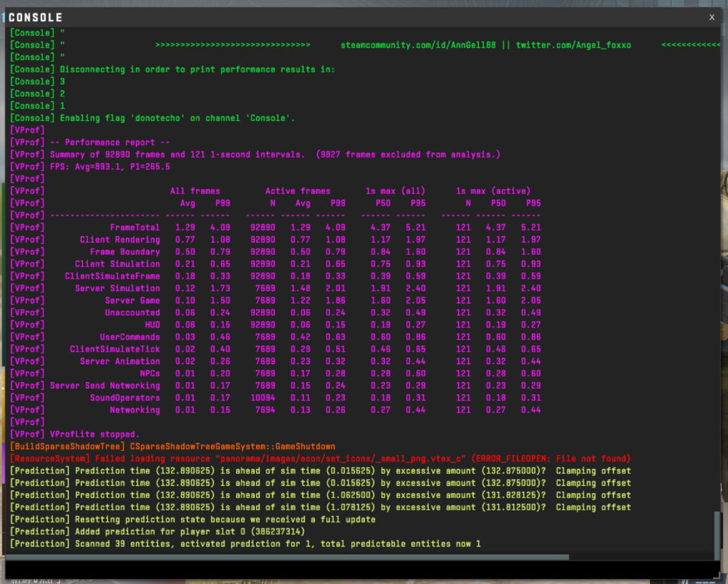The height and width of the screenshot is (584, 728).
Task: Click the Unaccounted row label
Action: (x=132, y=312)
